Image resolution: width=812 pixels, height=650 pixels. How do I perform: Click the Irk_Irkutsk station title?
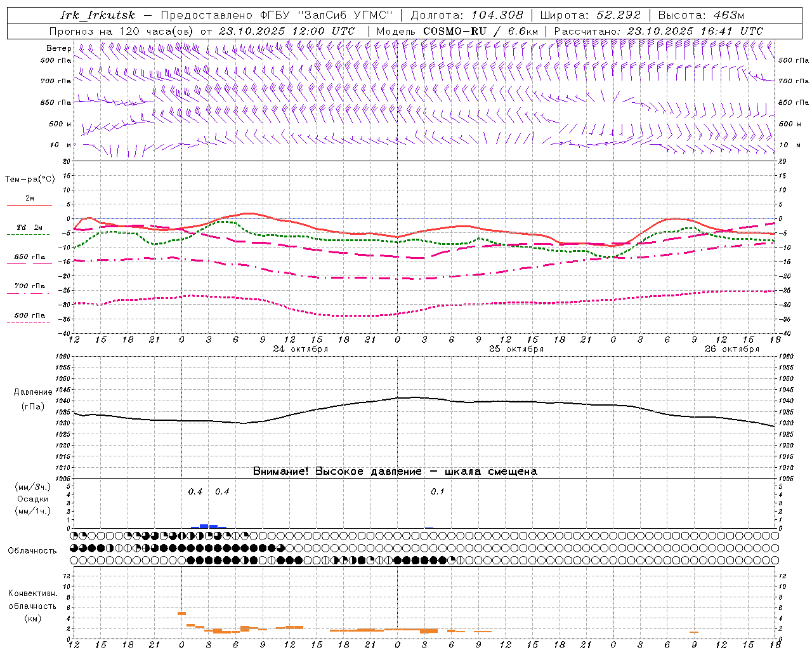pos(98,15)
